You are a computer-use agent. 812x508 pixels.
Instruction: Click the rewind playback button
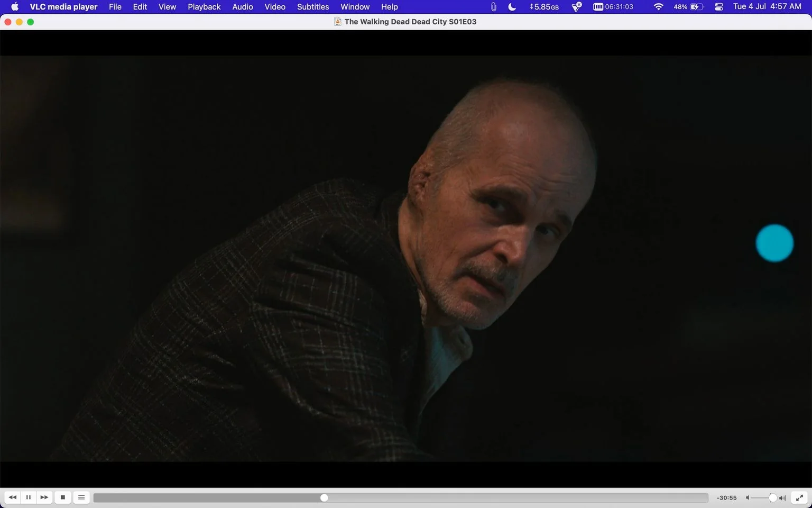tap(12, 497)
